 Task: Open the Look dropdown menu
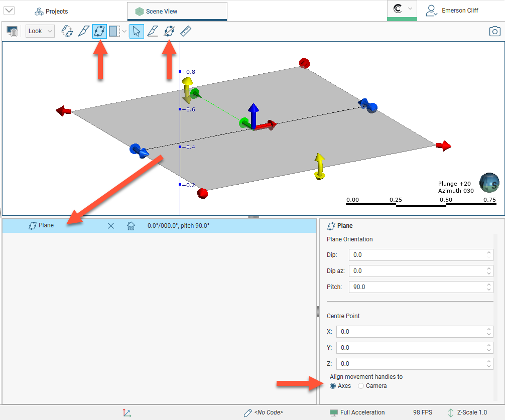click(40, 31)
